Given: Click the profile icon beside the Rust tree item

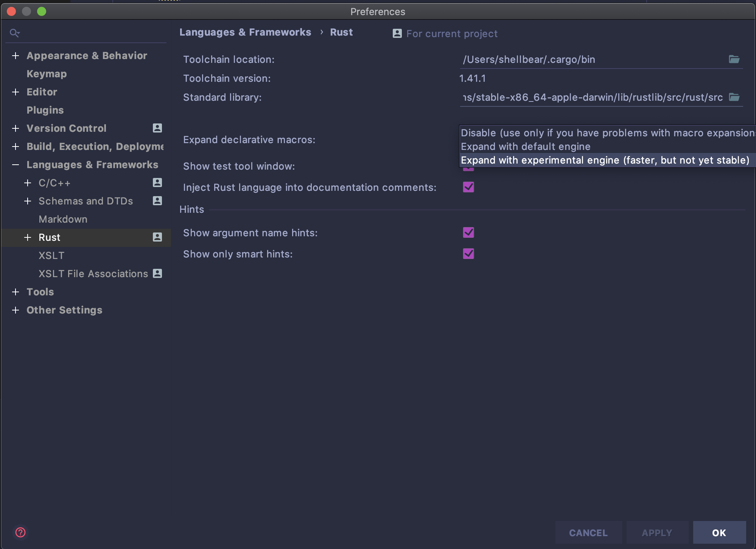Looking at the screenshot, I should coord(157,237).
